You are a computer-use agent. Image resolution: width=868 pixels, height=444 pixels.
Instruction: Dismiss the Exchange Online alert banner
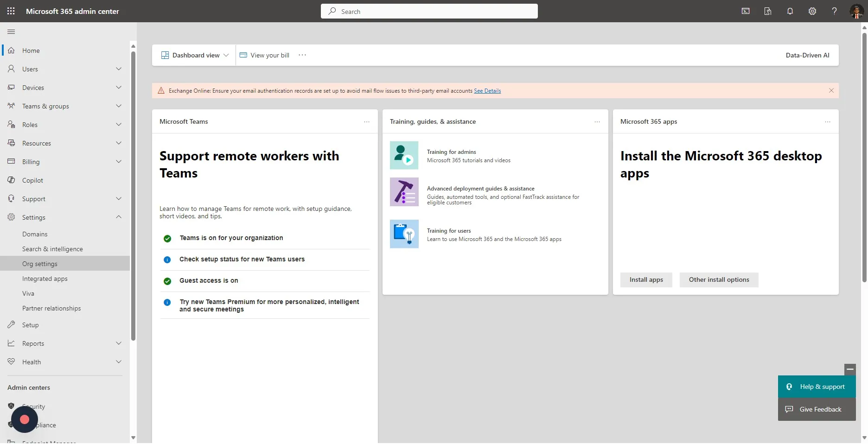831,90
